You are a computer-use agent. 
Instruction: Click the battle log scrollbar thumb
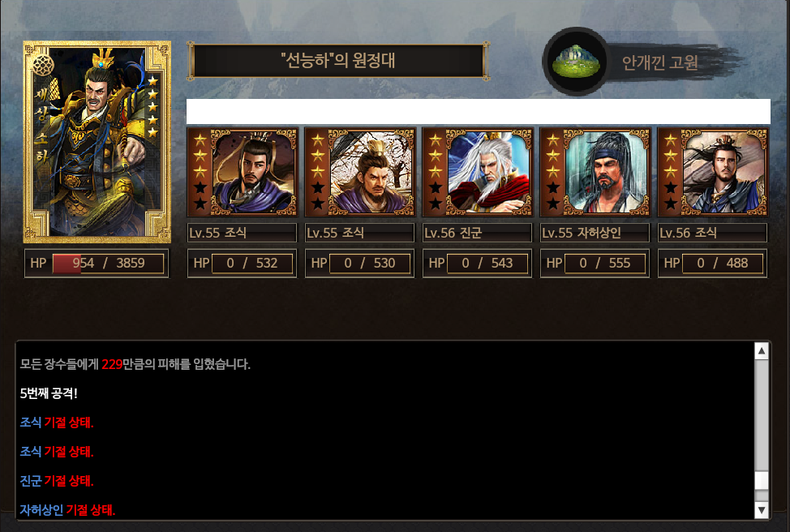(762, 480)
